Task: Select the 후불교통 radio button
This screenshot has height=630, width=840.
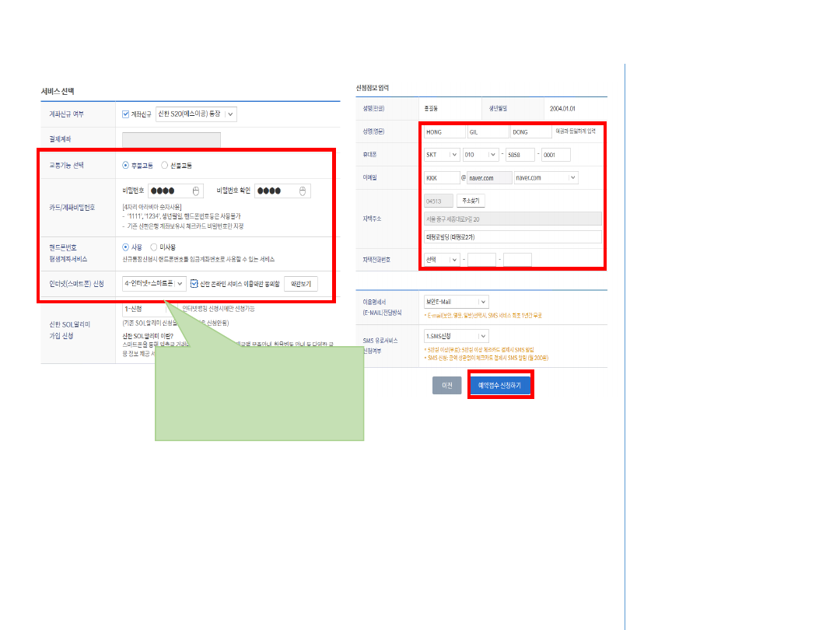Action: coord(126,166)
